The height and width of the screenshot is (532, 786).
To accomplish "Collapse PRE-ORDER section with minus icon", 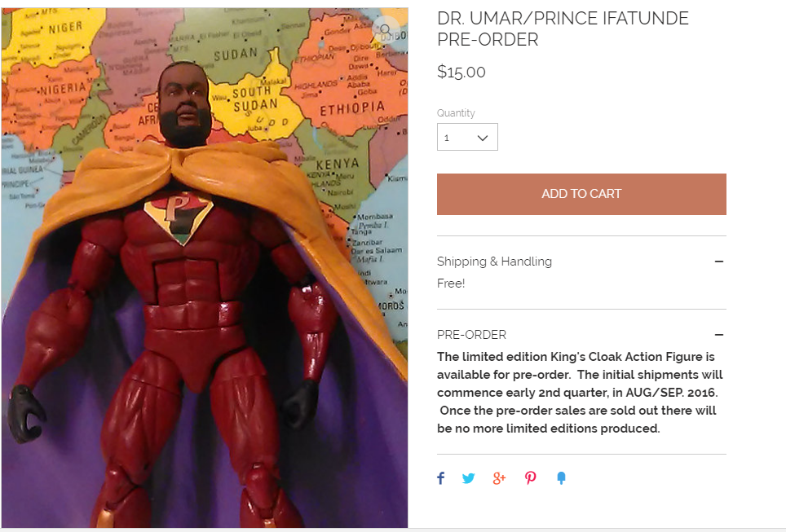I will [x=719, y=335].
